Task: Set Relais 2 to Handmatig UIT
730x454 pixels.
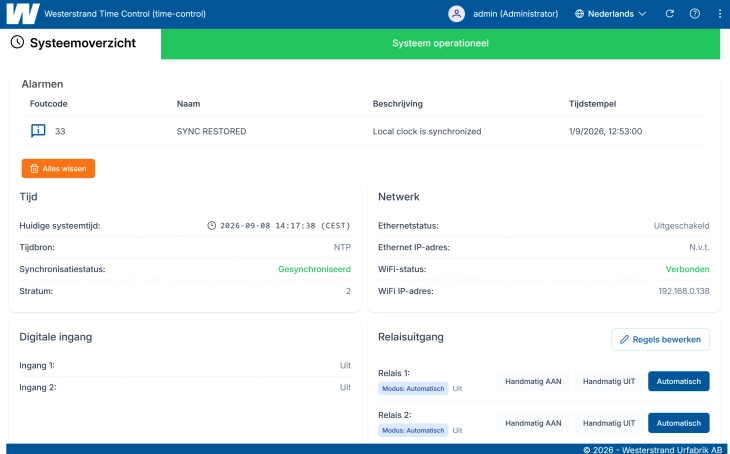Action: click(x=609, y=423)
